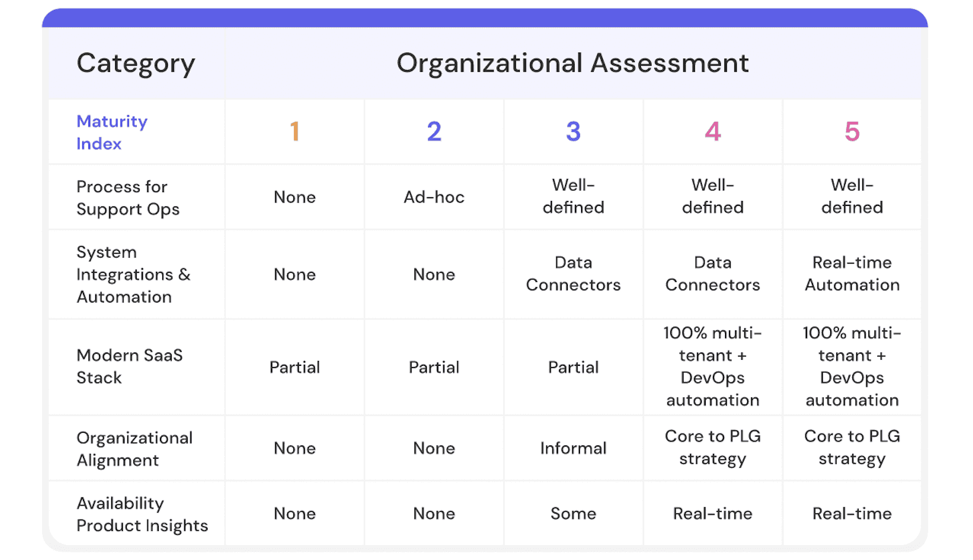Image resolution: width=973 pixels, height=560 pixels.
Task: Click "Core to PLG strategy" under level 5
Action: click(x=852, y=447)
